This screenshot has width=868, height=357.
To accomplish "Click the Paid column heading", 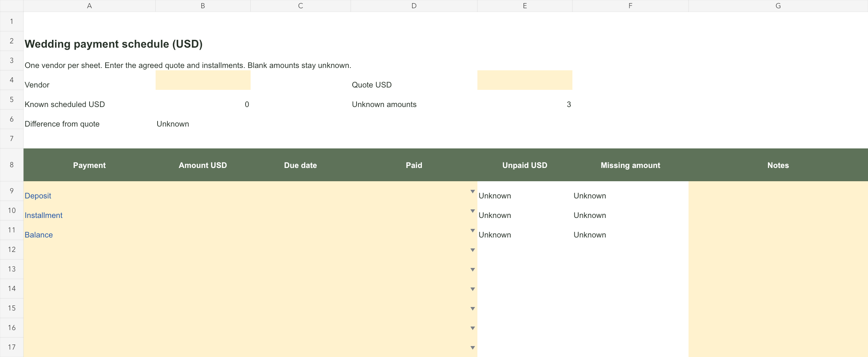I will coord(414,165).
